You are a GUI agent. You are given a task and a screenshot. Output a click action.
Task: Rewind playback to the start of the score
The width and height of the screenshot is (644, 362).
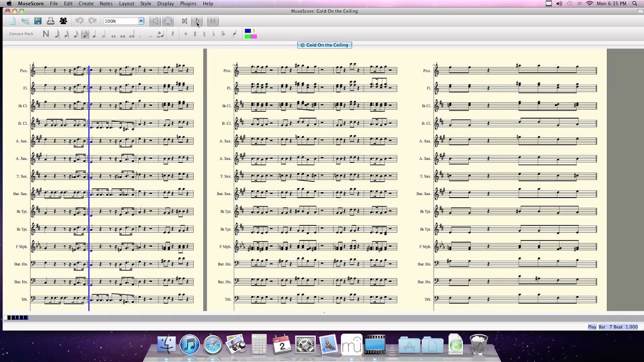pos(184,21)
